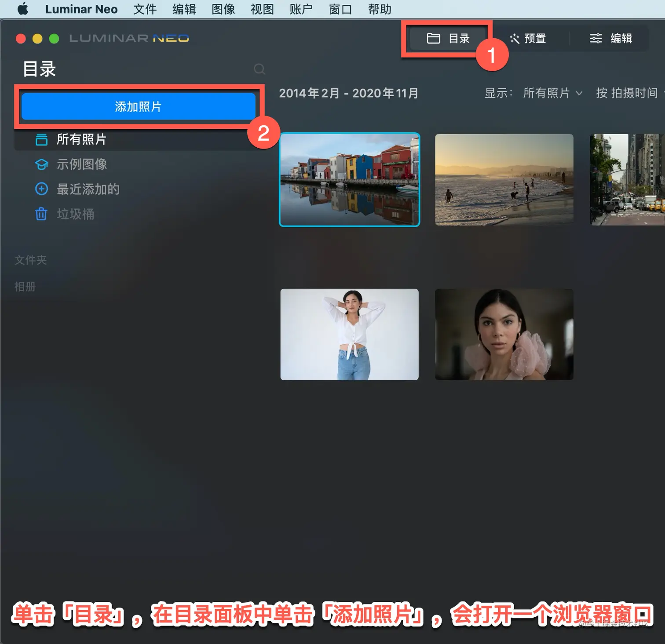
Task: Select the portrait with pink ruffles photo
Action: point(504,335)
